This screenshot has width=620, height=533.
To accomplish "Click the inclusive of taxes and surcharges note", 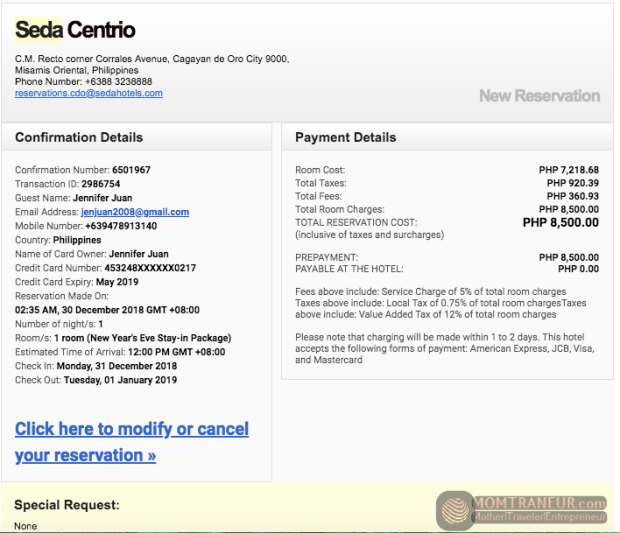I will point(370,235).
